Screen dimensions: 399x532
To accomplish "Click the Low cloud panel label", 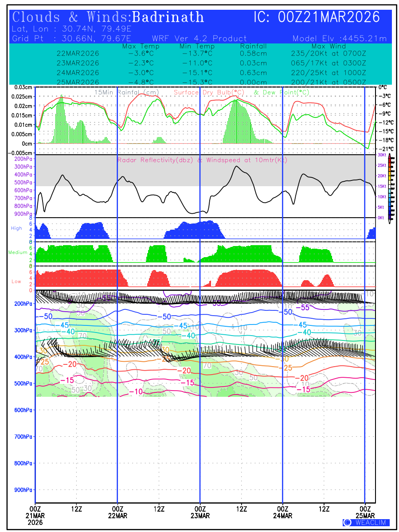I will tap(16, 281).
